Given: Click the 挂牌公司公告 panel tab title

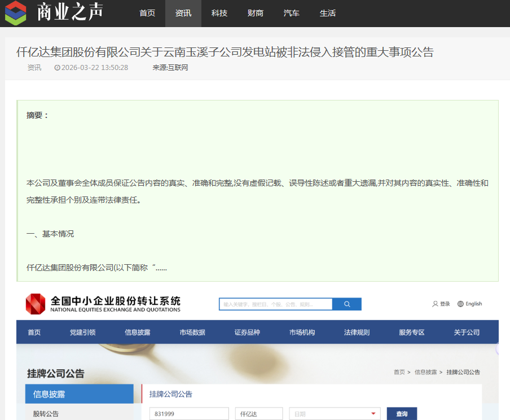Looking at the screenshot, I should [171, 394].
